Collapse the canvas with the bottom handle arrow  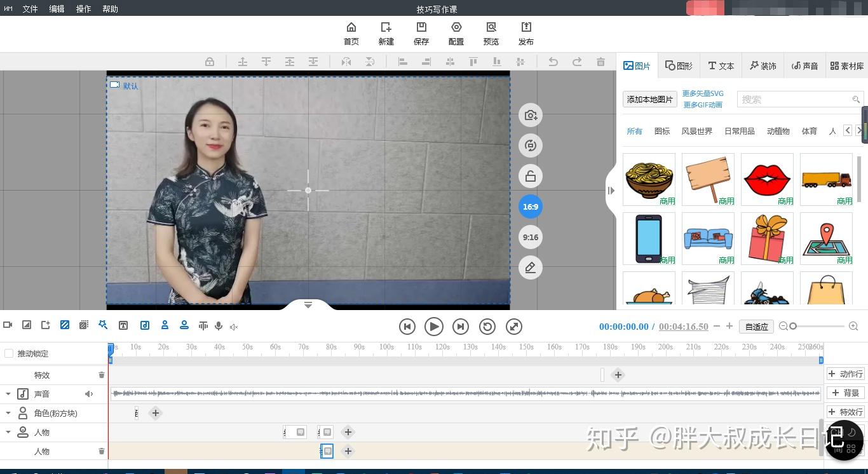pos(308,305)
